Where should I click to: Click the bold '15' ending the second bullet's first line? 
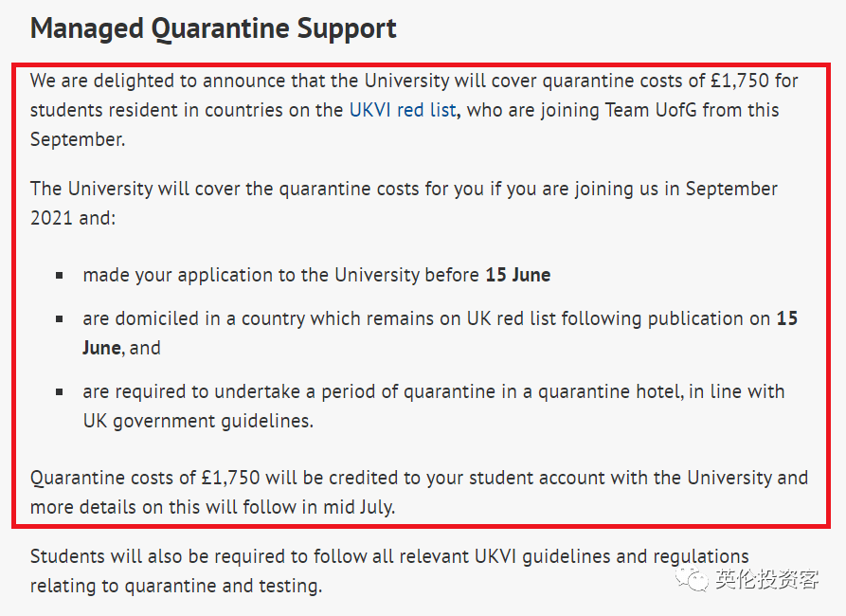[x=787, y=318]
